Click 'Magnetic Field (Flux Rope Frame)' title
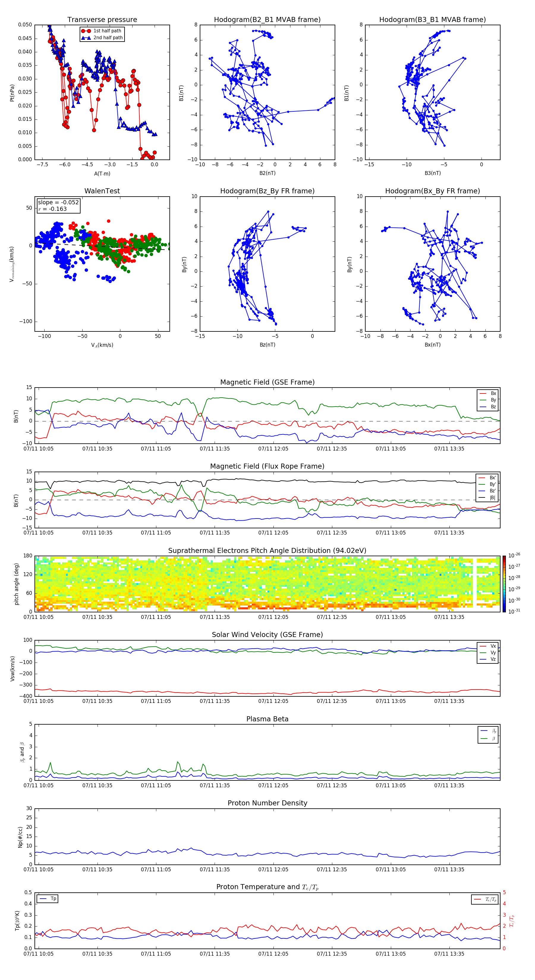This screenshot has width=535, height=980. coord(267,467)
